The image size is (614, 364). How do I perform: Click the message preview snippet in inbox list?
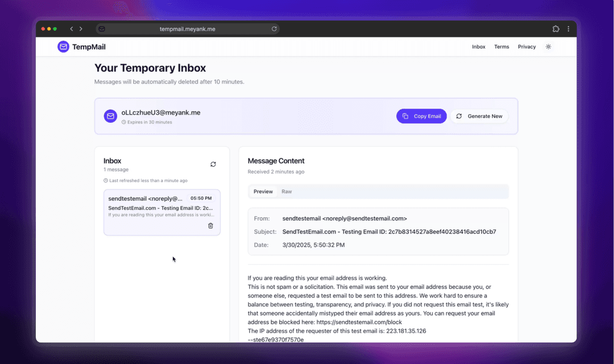(x=161, y=215)
